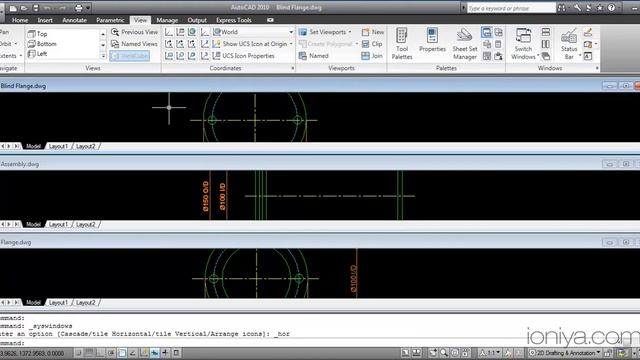Open the Named Views manager

pyautogui.click(x=134, y=44)
